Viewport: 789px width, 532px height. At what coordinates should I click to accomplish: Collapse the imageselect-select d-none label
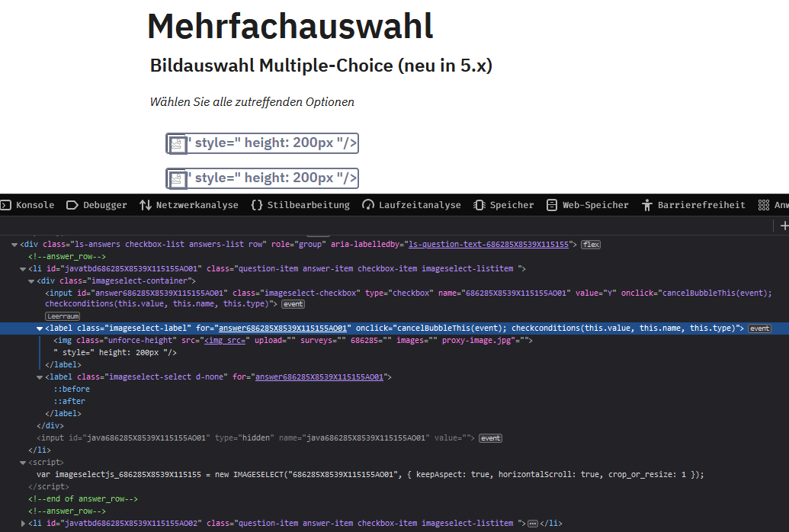coord(40,377)
